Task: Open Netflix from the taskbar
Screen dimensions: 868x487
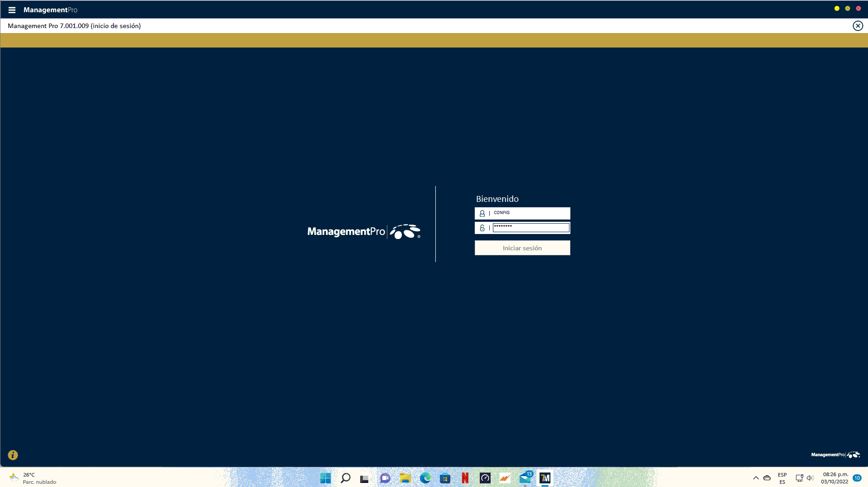Action: (465, 478)
